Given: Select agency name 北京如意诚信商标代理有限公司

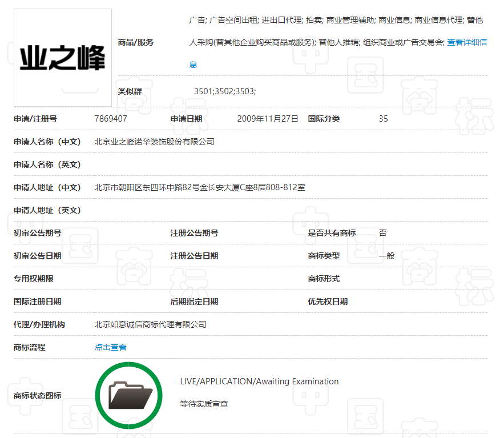Looking at the screenshot, I should (x=150, y=324).
